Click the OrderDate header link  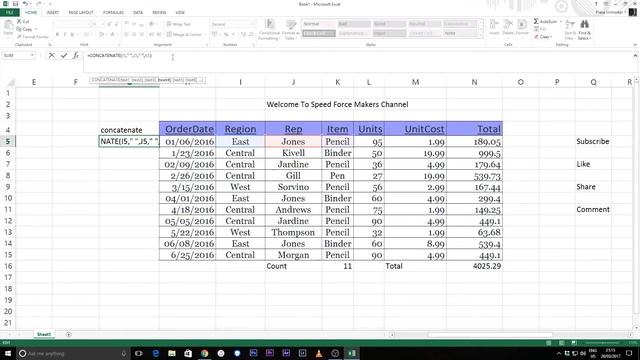tap(189, 129)
